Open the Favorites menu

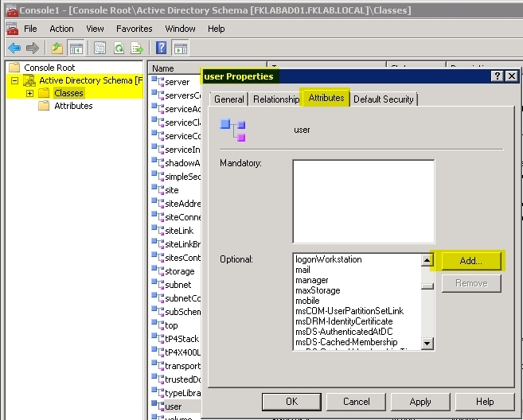coord(134,29)
